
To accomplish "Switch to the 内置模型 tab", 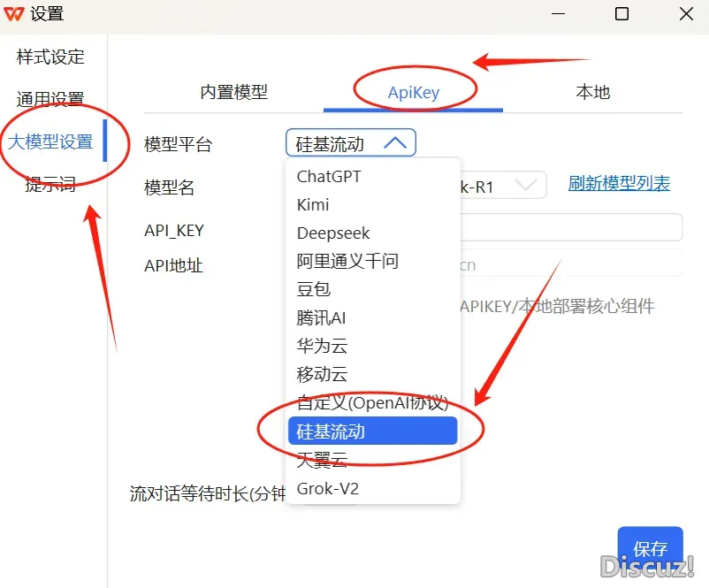I will [x=233, y=92].
